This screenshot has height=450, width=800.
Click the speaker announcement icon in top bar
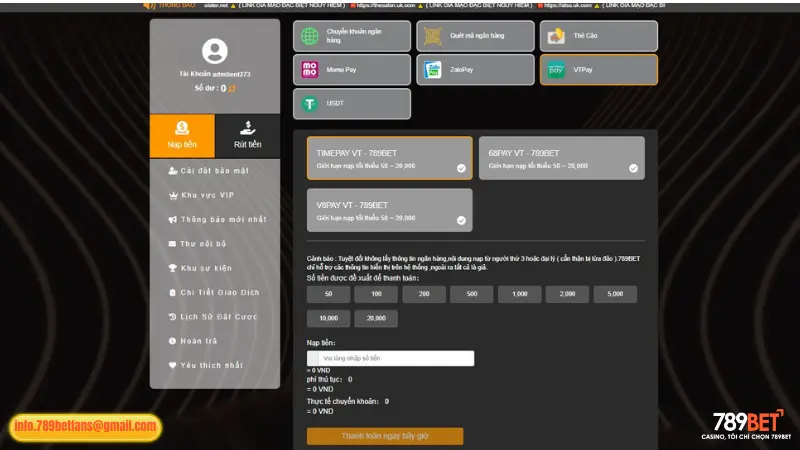click(x=149, y=5)
